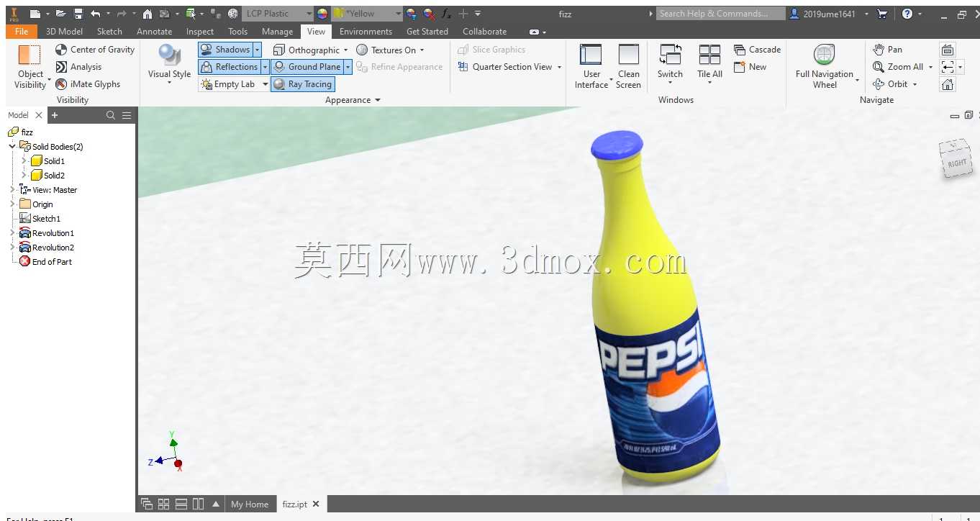Click Tile All windows icon
980x521 pixels.
[709, 55]
